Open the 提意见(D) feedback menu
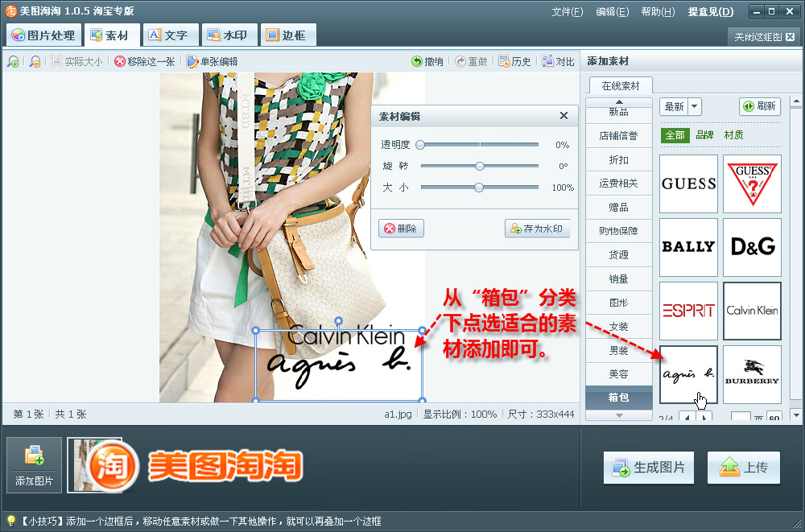Screen dimensions: 805x532 (711, 12)
